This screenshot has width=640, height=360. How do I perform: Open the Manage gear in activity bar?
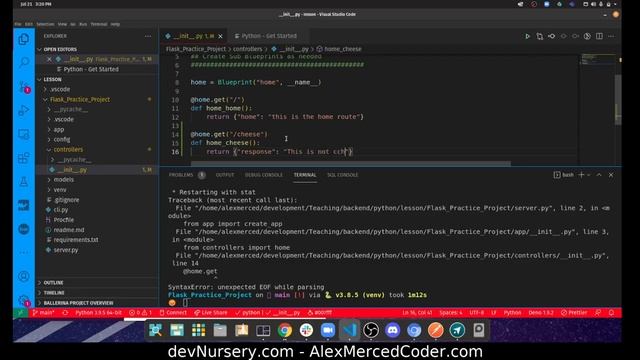point(24,300)
